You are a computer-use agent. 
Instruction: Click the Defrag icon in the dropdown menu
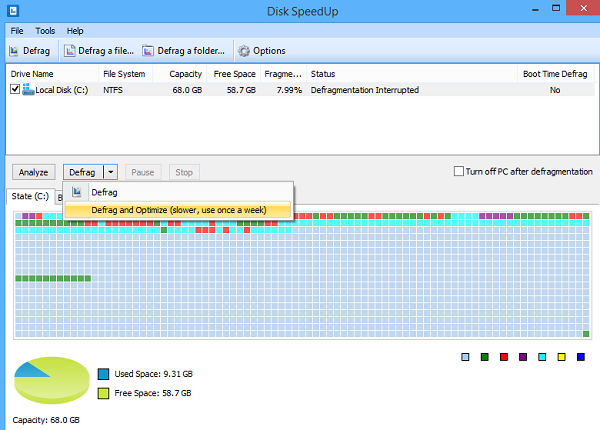(x=77, y=192)
